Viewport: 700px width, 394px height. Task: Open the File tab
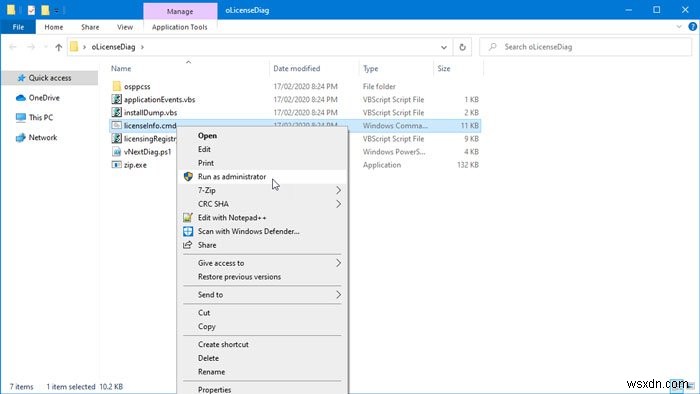point(18,27)
